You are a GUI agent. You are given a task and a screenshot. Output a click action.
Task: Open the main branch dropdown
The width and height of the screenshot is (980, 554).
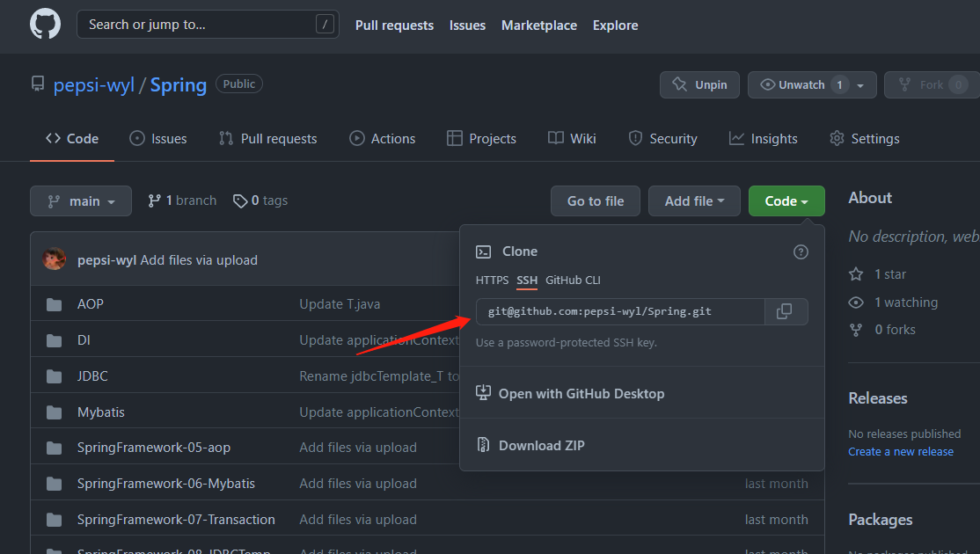tap(81, 201)
